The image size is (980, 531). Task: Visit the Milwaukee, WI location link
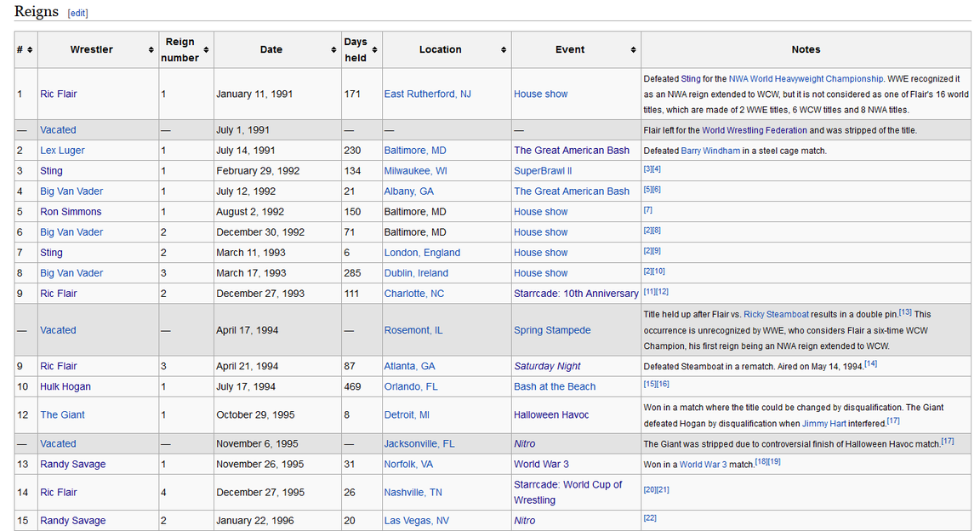416,171
